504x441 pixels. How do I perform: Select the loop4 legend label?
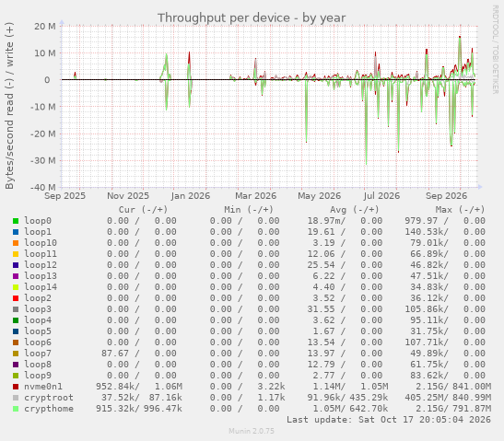[x=38, y=320]
